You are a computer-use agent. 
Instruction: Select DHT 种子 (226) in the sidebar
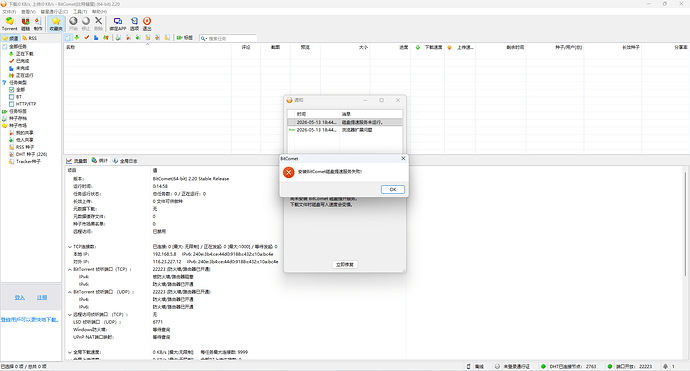(31, 154)
